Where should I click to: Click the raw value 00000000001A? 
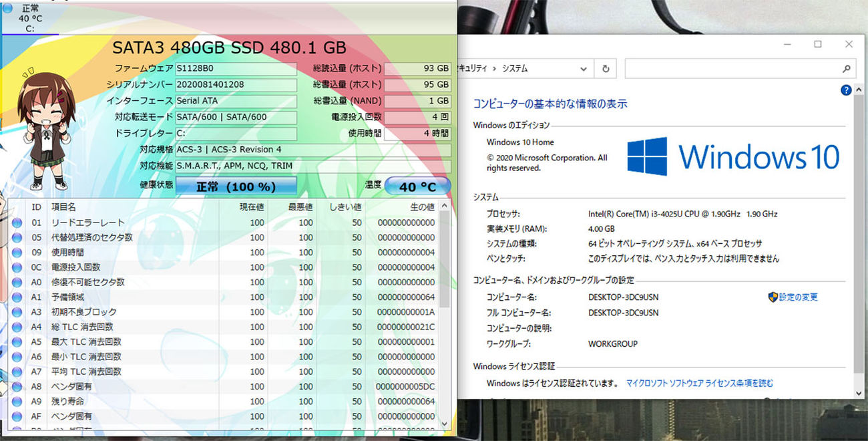point(406,312)
